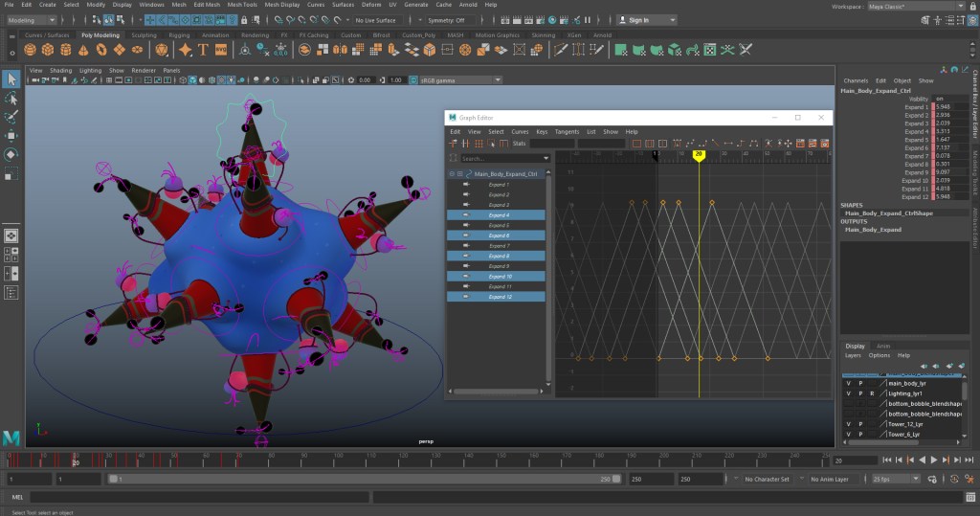Select the arrow Select tool in the toolbox

11,79
